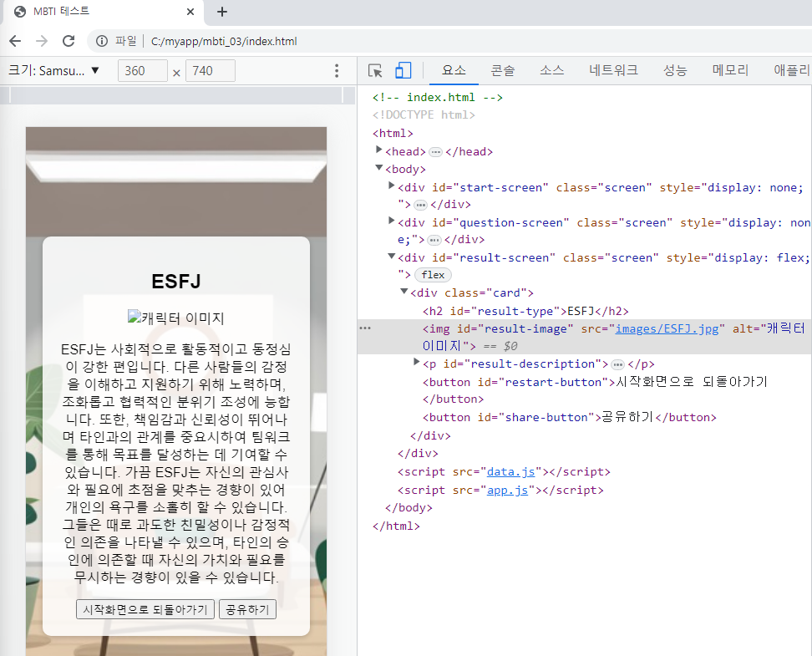812x656 pixels.
Task: Expand the head element
Action: (379, 150)
